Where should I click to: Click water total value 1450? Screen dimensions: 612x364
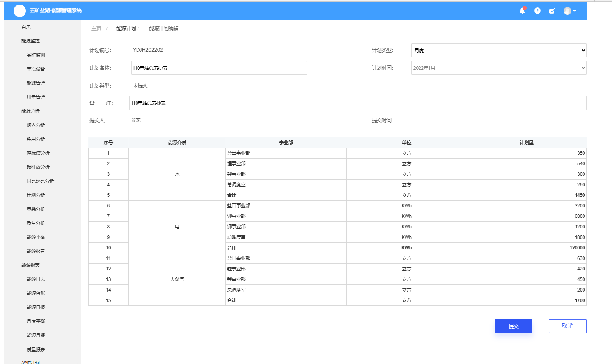(580, 195)
